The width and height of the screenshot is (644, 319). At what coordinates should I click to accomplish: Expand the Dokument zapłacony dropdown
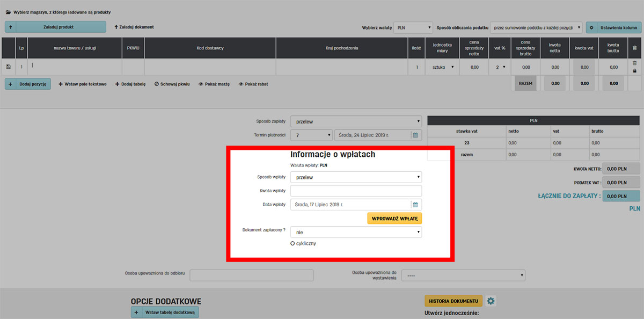coord(356,232)
